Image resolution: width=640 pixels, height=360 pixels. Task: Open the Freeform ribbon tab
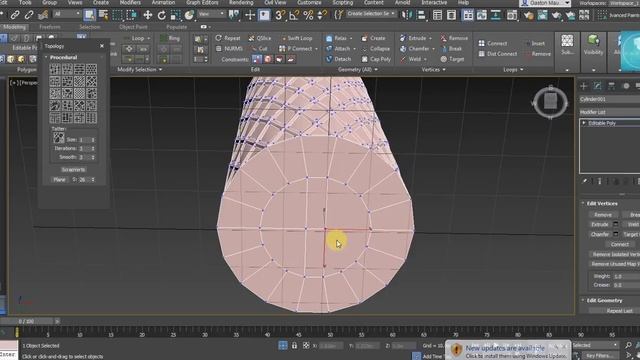pos(49,27)
